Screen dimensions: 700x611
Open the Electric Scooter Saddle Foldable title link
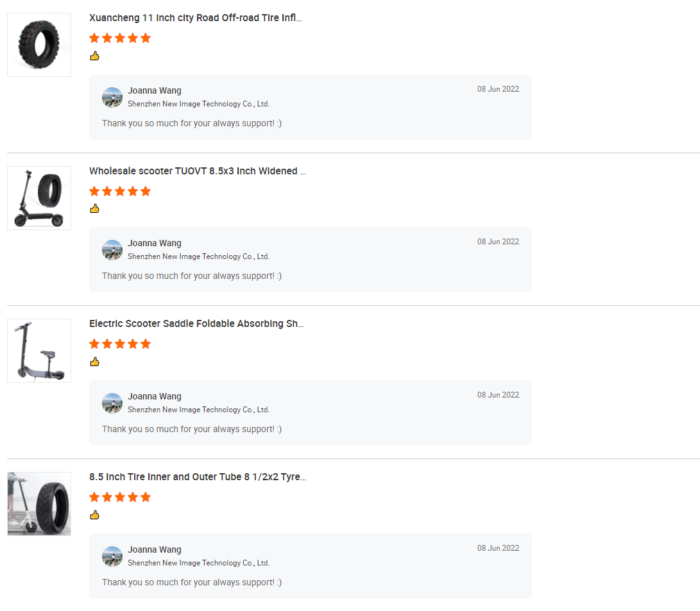(196, 324)
